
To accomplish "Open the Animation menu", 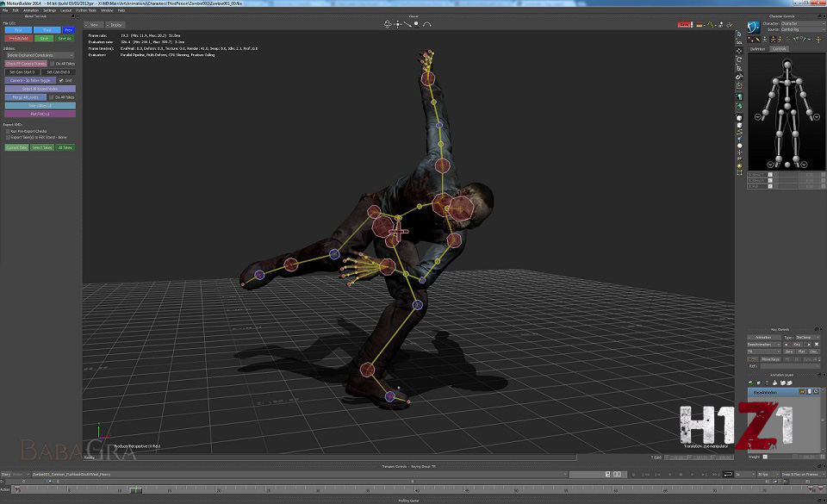I will coord(31,10).
